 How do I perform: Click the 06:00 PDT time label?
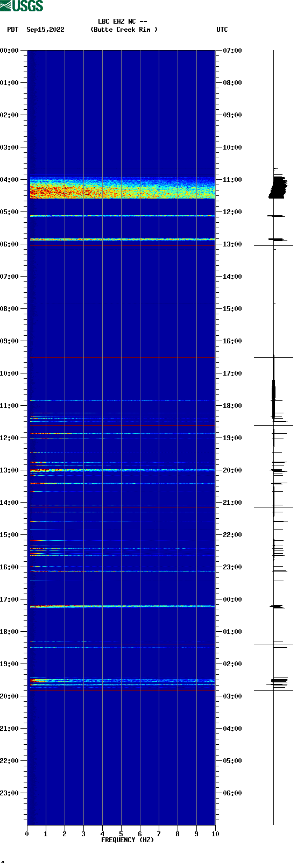[x=10, y=244]
